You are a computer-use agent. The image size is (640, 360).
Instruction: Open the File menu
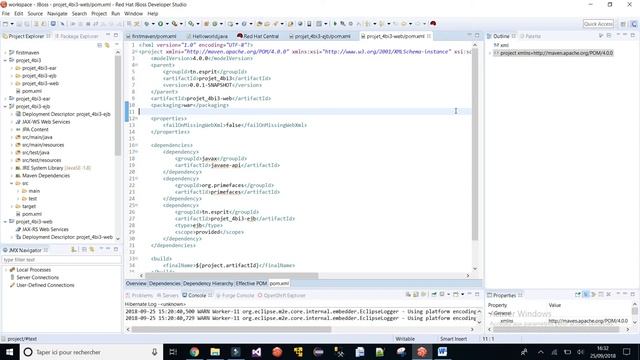pyautogui.click(x=6, y=13)
